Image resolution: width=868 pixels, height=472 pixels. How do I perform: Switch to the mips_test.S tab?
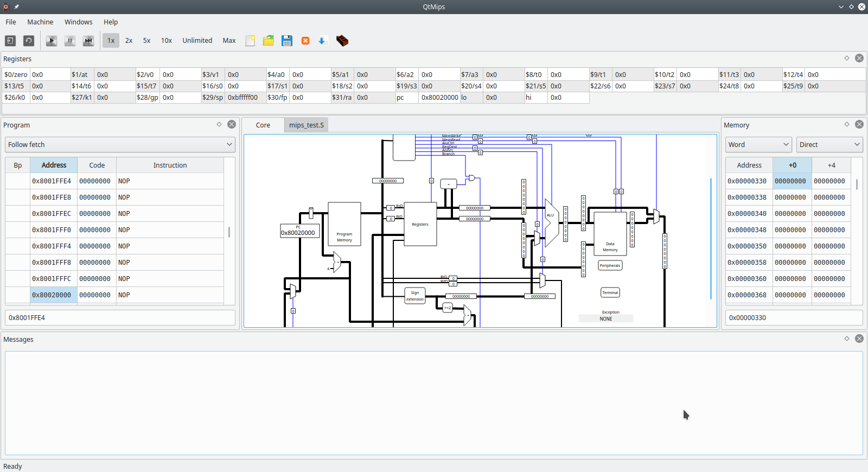point(306,125)
